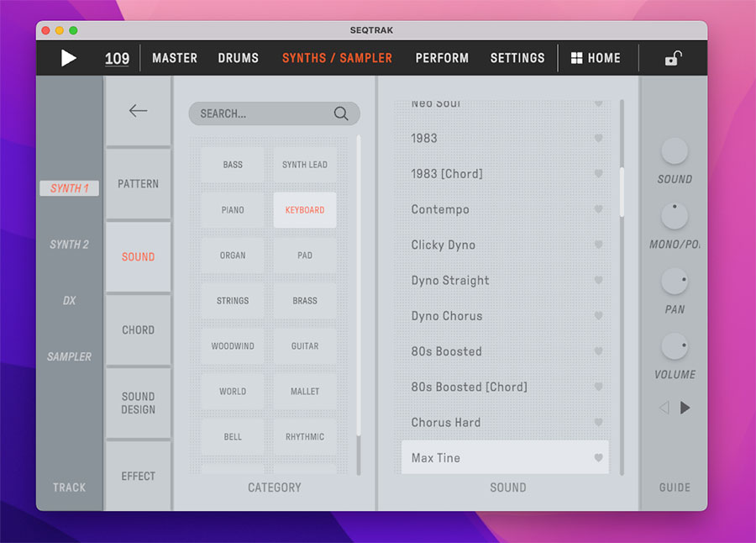Click the lock icon in top bar
This screenshot has height=543, width=756.
click(673, 58)
